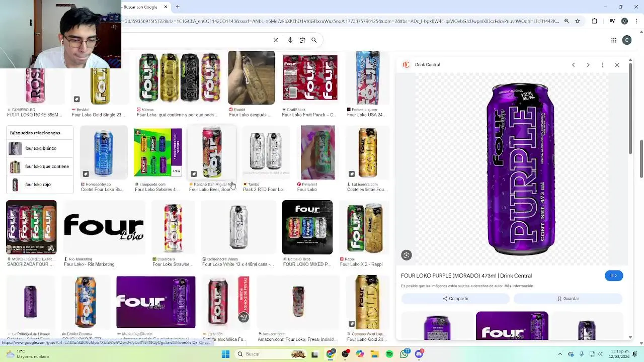Go to next image in preview
The image size is (644, 362).
pyautogui.click(x=588, y=65)
